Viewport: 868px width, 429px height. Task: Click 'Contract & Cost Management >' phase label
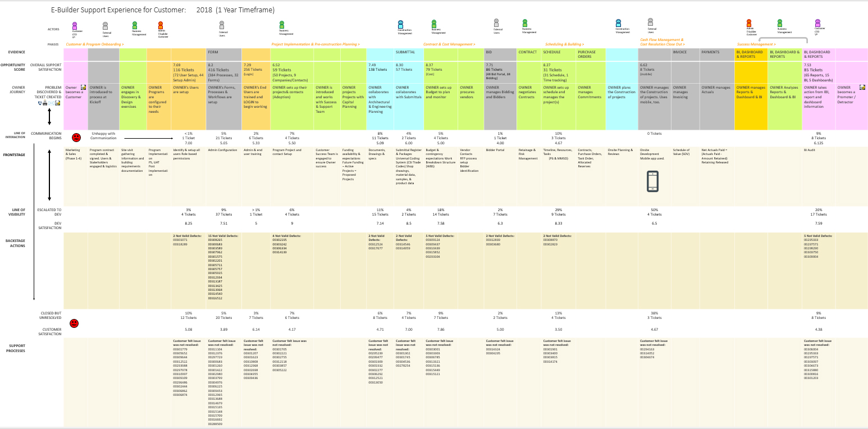[449, 44]
